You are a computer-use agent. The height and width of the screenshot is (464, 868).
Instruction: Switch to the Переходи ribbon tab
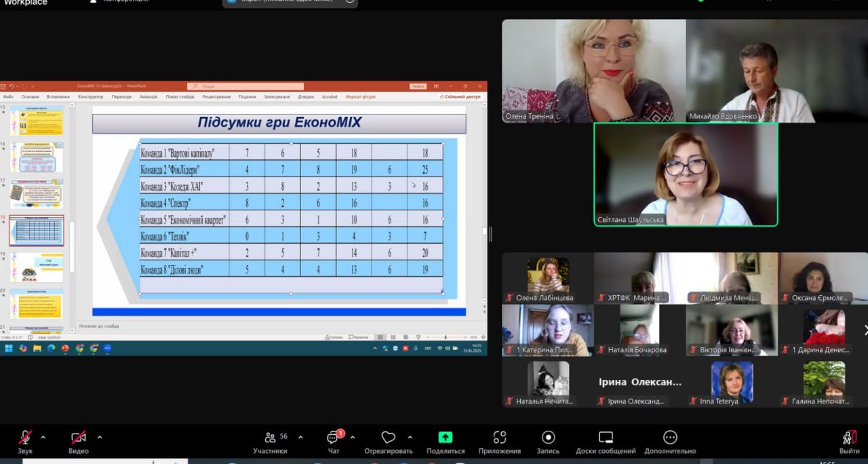click(x=121, y=97)
